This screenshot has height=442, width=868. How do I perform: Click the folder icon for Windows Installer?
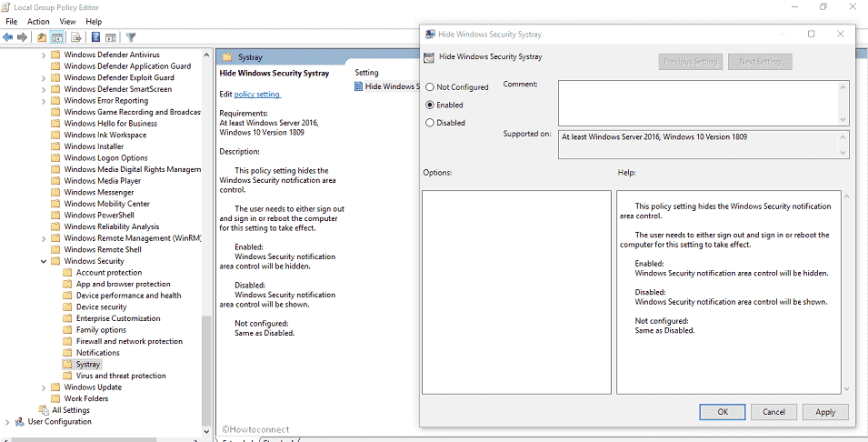coord(55,146)
